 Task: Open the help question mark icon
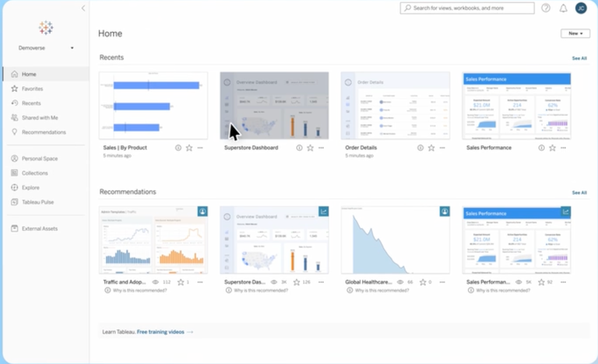[x=546, y=8]
